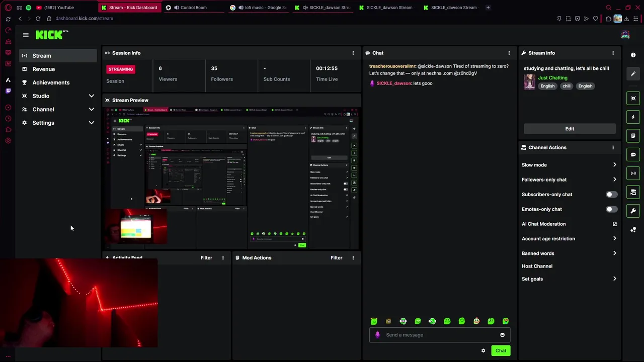Screen dimensions: 644x362
Task: Open the emoji picker in message box
Action: pos(502,335)
